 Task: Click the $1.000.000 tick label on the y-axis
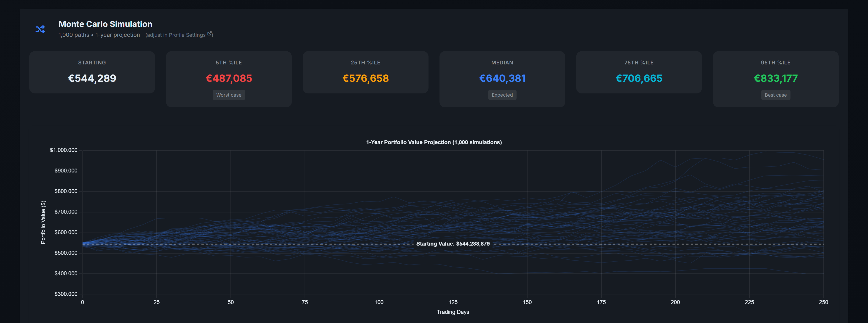click(x=64, y=150)
